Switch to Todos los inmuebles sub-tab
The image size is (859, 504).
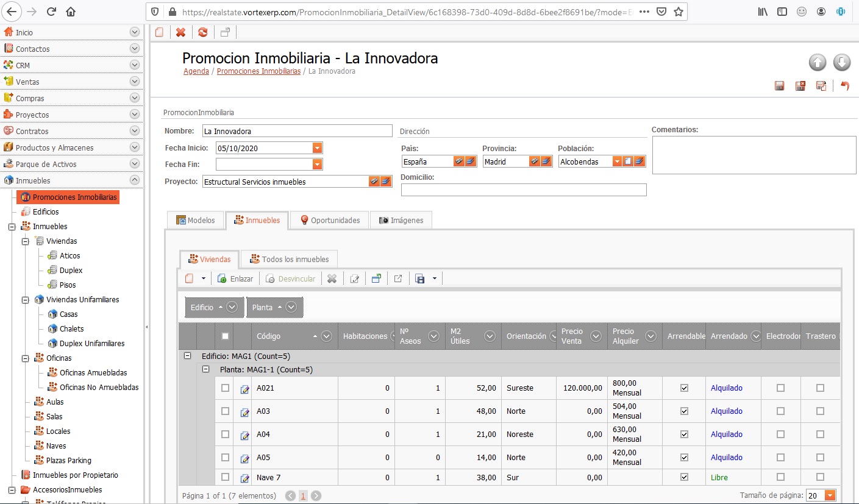(x=289, y=260)
